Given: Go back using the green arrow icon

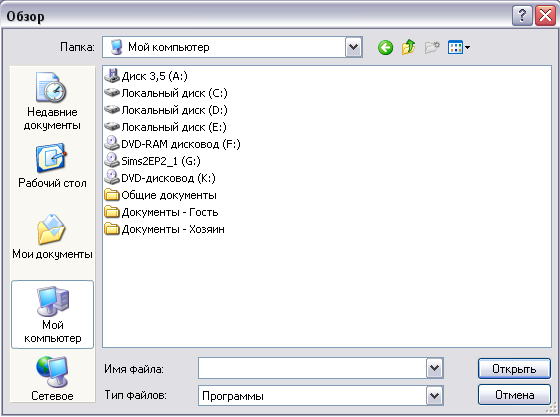Looking at the screenshot, I should 385,47.
